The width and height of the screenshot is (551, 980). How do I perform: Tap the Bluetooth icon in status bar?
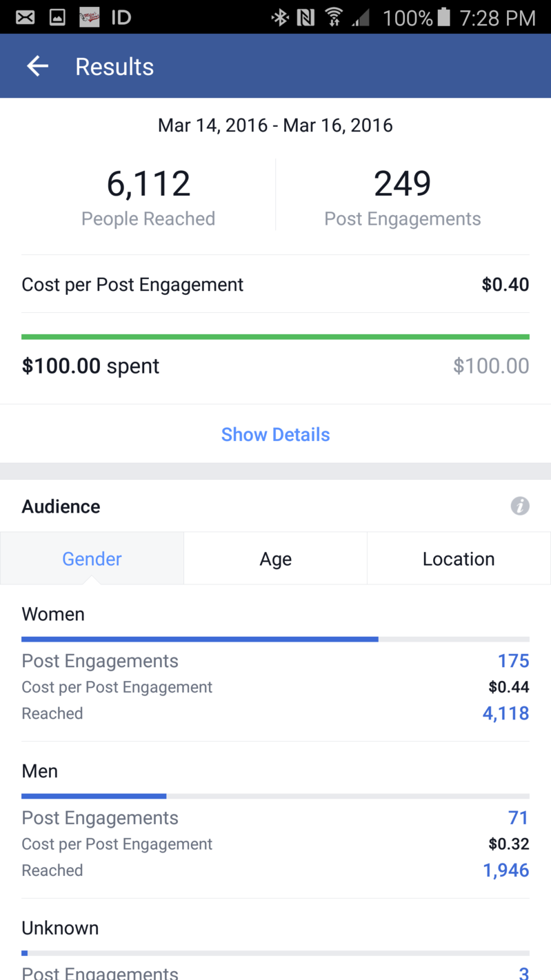tap(280, 17)
